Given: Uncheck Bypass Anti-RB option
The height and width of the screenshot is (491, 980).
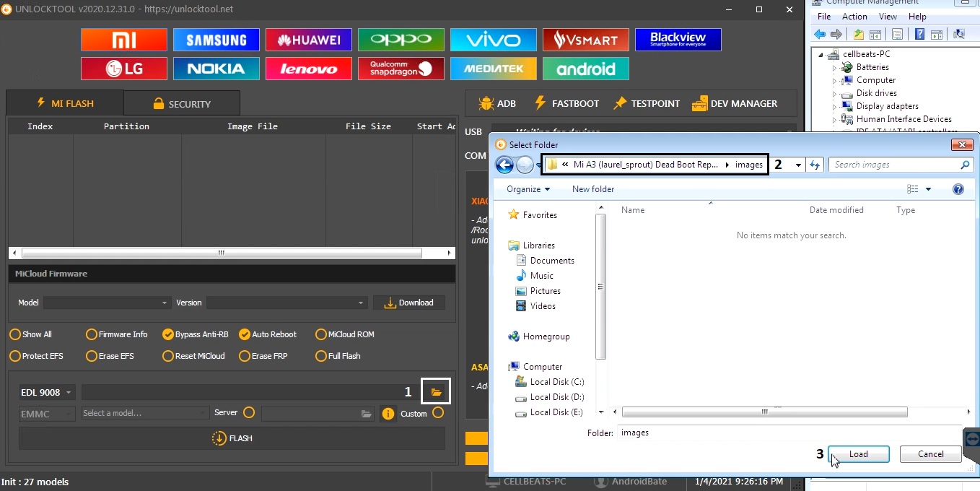Looking at the screenshot, I should [196, 334].
